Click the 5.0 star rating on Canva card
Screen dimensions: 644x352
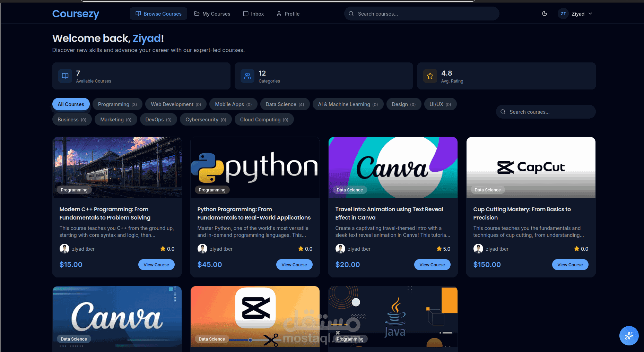click(443, 249)
